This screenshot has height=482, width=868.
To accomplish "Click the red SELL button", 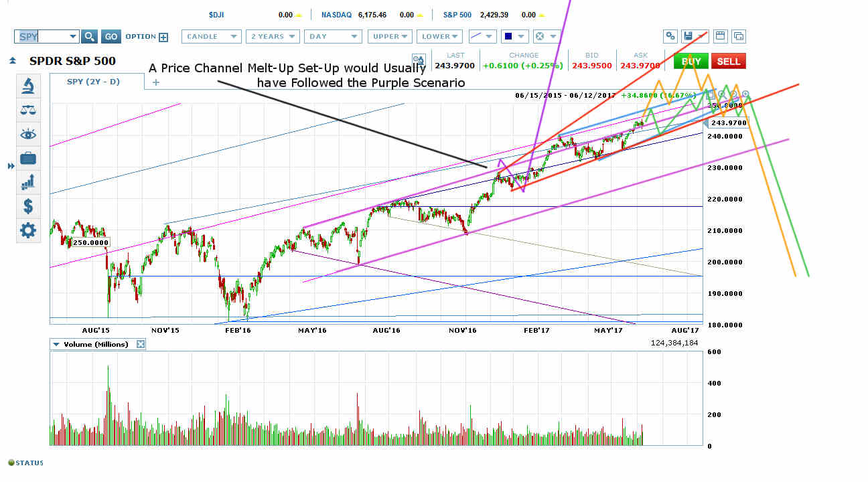I will [729, 61].
